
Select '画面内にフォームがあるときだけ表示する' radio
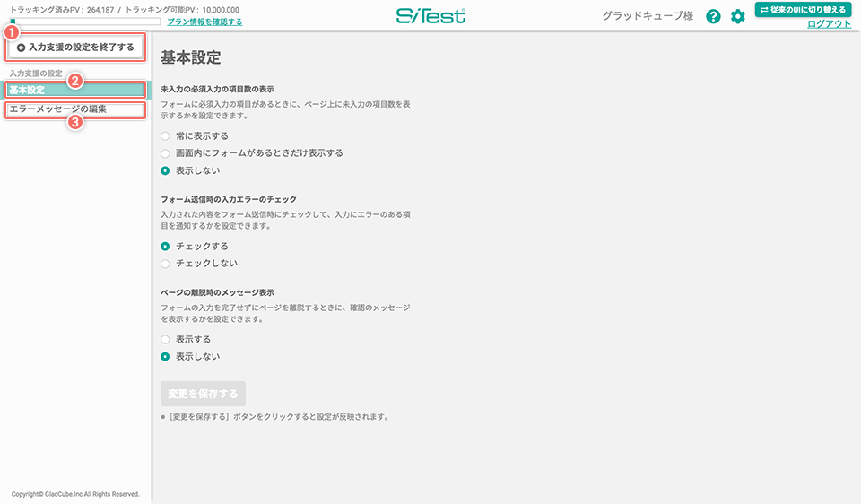(165, 153)
